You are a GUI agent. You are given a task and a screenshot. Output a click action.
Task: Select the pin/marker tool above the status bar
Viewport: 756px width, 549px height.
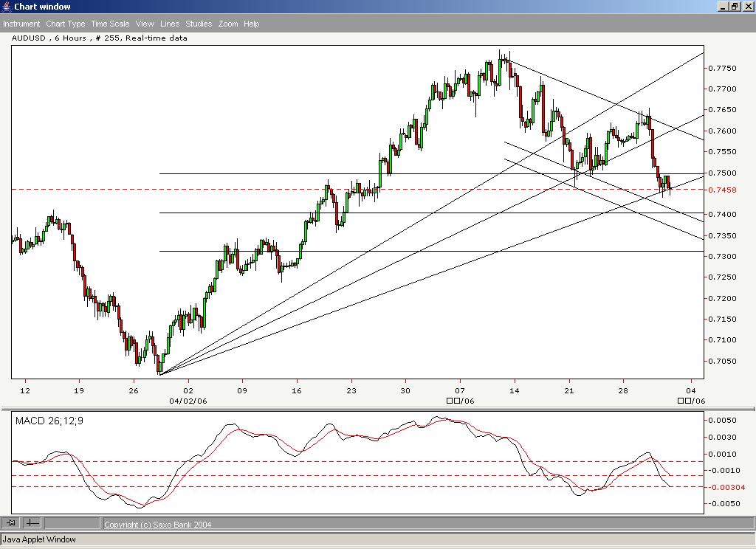tap(12, 523)
